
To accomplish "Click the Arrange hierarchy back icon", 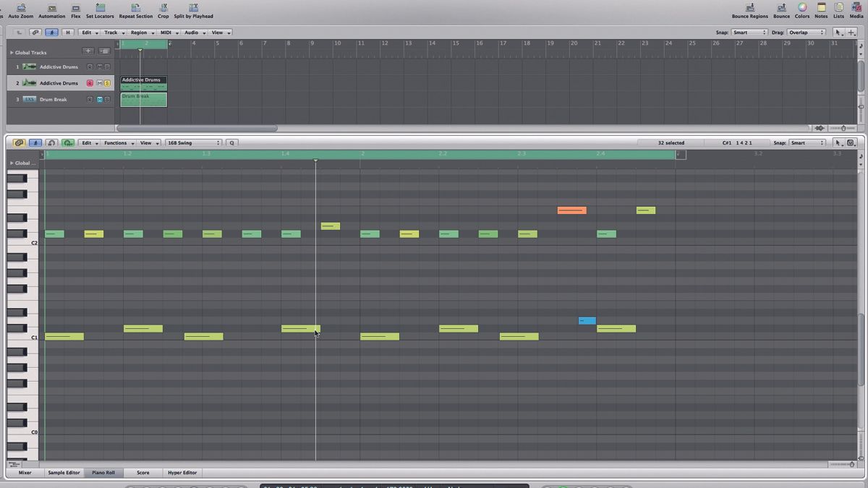I will (x=19, y=33).
